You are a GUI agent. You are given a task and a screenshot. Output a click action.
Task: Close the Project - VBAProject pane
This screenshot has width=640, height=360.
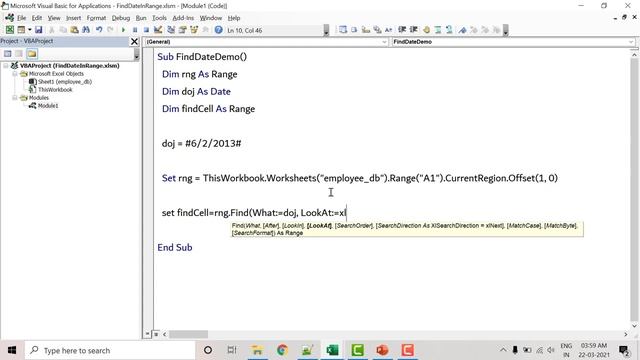click(x=134, y=41)
